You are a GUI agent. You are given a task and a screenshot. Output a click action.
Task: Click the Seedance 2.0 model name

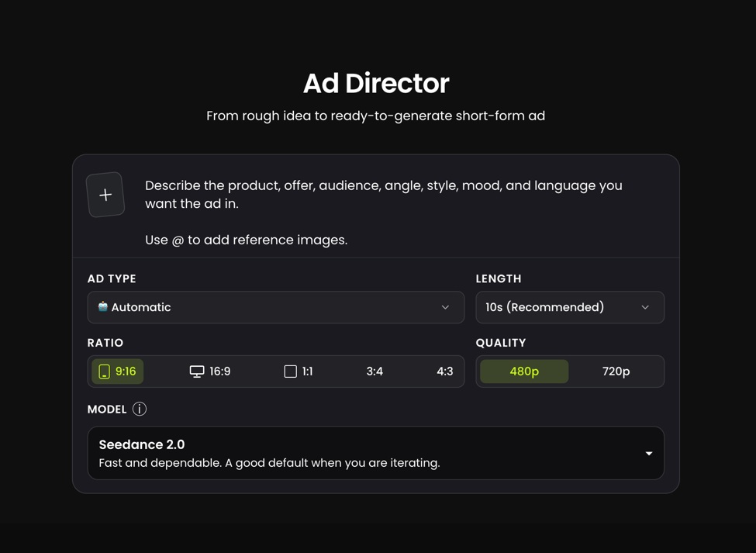coord(142,444)
